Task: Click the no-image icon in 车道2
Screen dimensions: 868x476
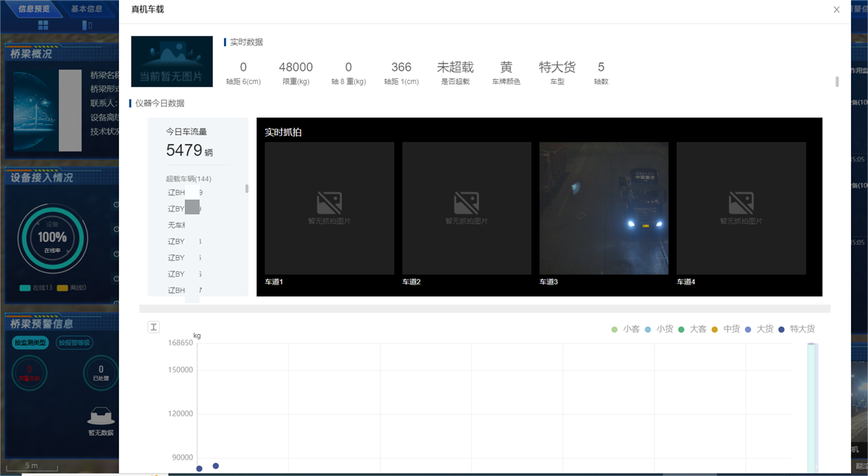Action: [x=467, y=203]
